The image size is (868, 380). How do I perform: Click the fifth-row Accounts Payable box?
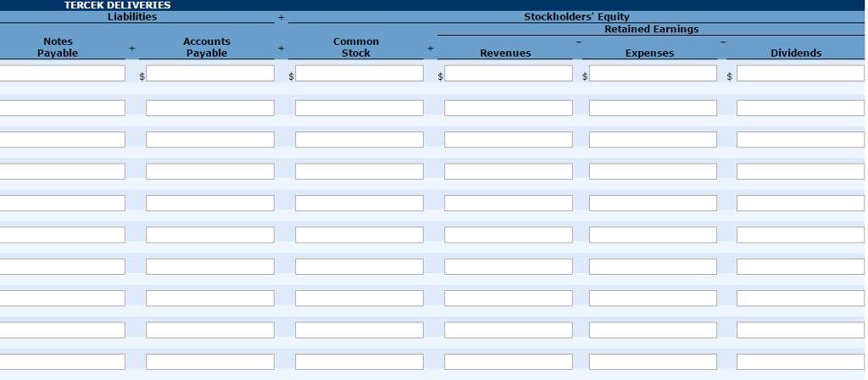coord(210,204)
